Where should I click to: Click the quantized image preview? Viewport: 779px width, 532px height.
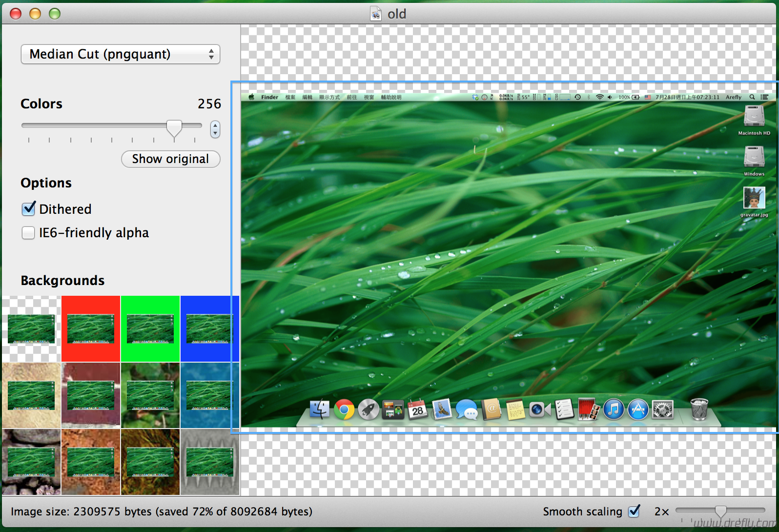coord(508,259)
